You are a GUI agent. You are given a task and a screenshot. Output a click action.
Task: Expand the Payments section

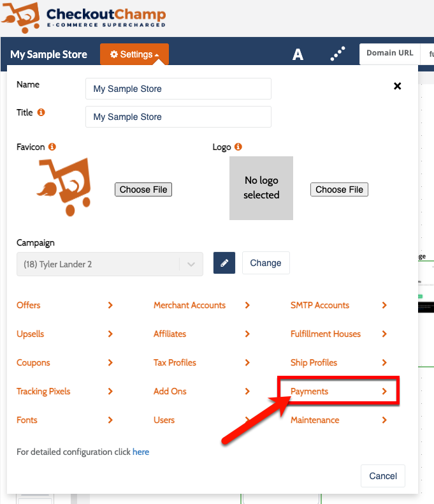(338, 391)
